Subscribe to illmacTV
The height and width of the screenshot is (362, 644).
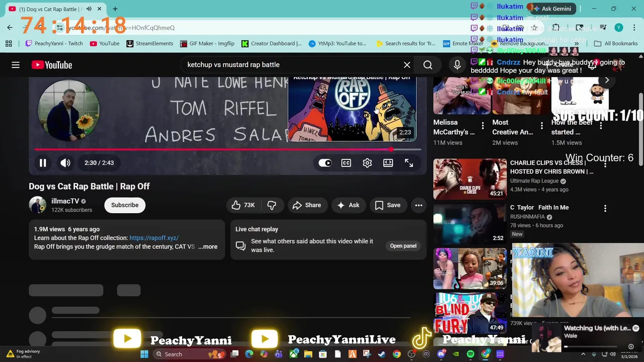[x=125, y=205]
